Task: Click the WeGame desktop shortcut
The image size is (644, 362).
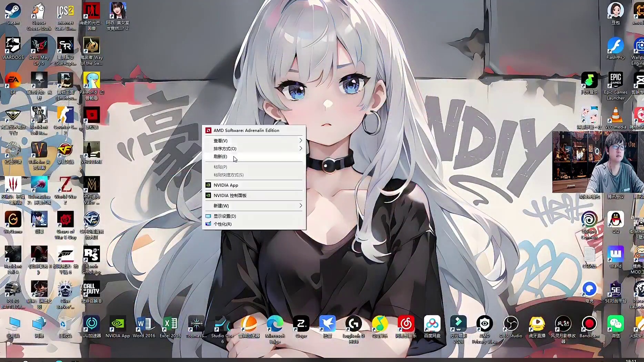Action: click(13, 223)
